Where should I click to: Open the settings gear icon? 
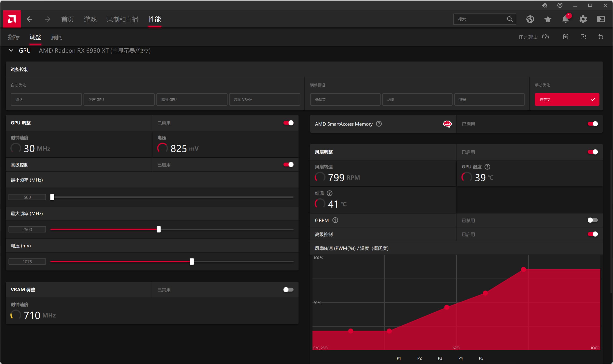click(583, 19)
